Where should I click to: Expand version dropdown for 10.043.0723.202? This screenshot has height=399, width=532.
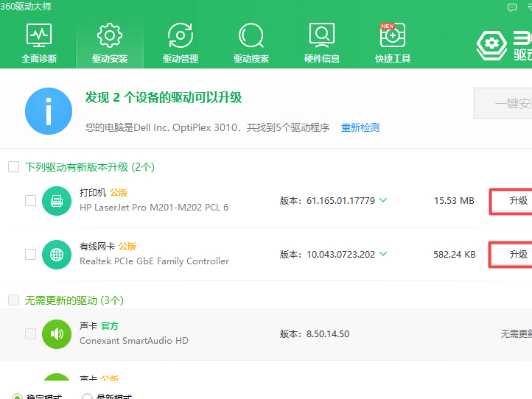[x=383, y=254]
